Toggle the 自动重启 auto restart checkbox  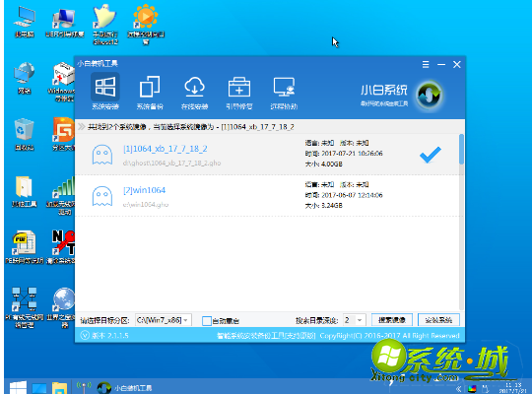coord(206,321)
